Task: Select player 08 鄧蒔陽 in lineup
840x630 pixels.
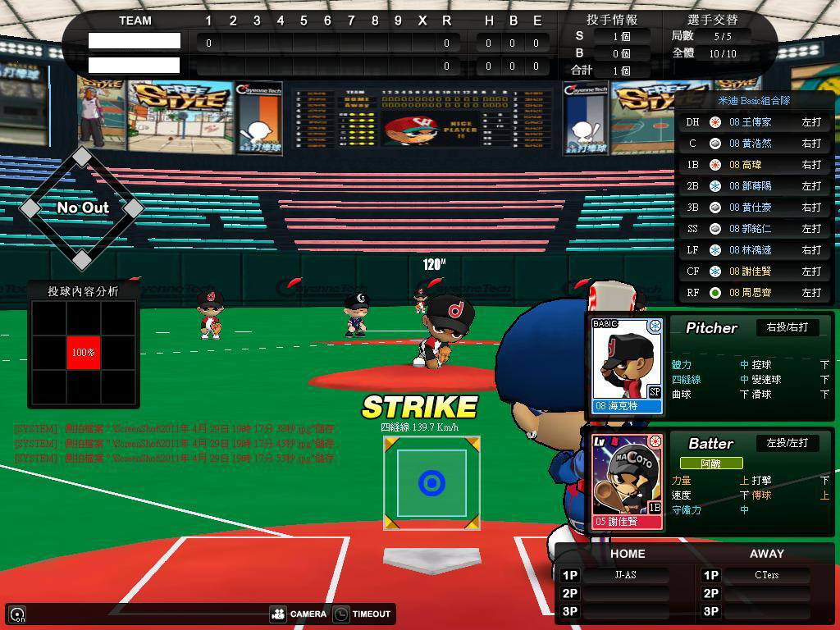Action: click(x=750, y=186)
